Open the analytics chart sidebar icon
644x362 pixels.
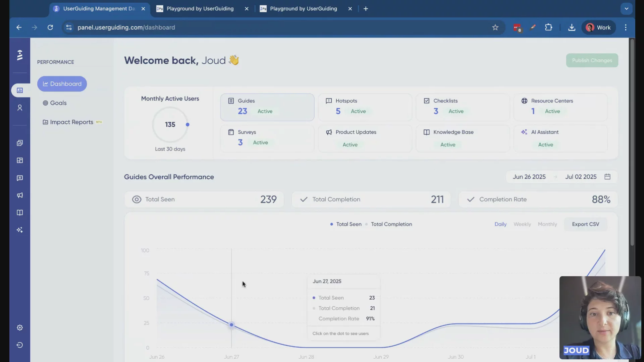point(20,90)
